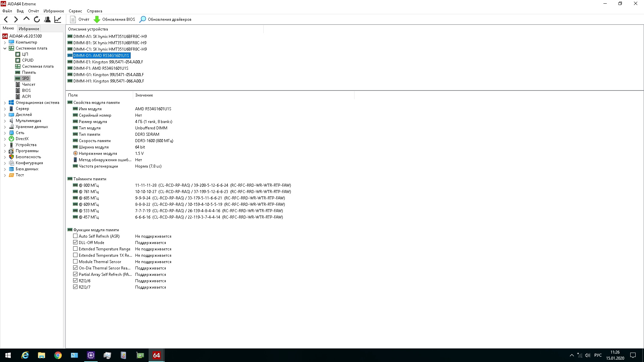Expand the Тест tree node
The width and height of the screenshot is (644, 362).
point(5,175)
